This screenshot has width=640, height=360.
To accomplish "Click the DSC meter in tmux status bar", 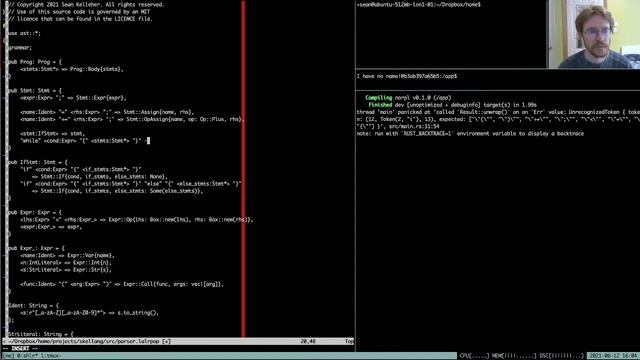I will [561, 356].
